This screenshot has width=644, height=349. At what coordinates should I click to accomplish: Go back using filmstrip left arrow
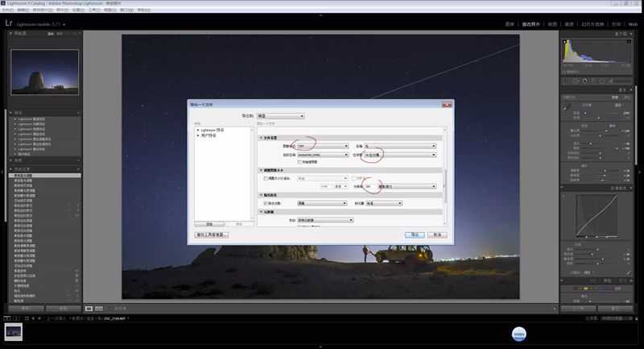(33, 318)
